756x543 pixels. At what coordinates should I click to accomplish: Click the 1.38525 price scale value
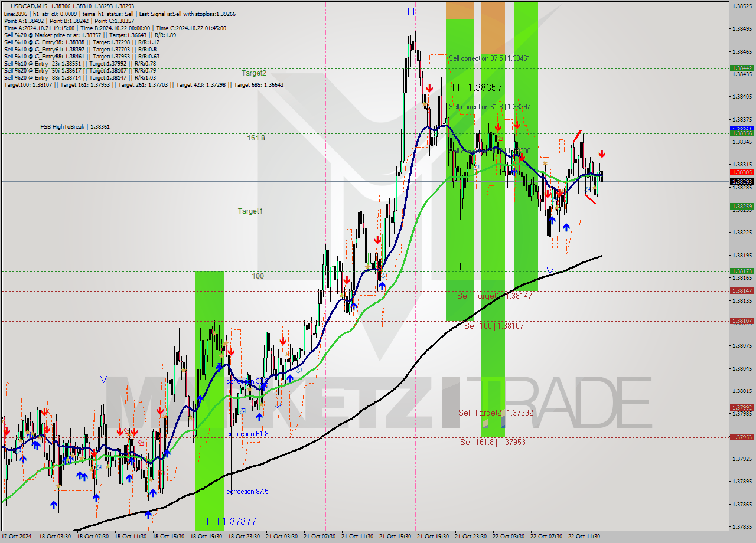742,6
